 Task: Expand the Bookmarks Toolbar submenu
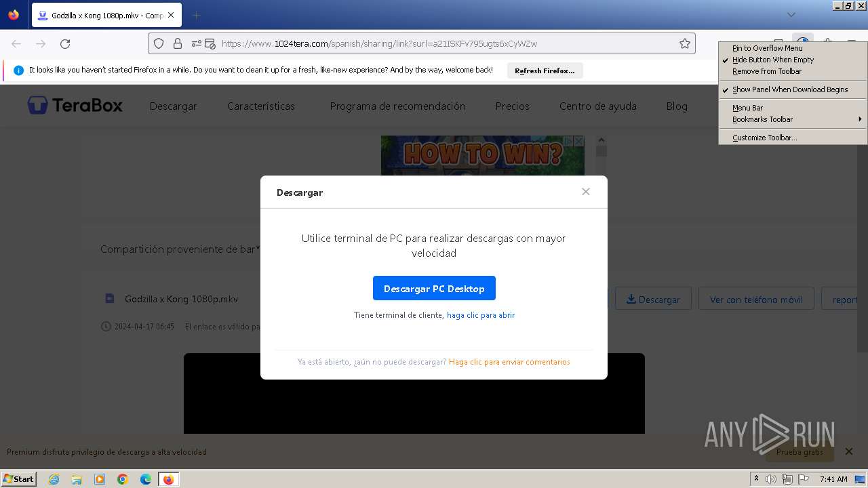coord(793,119)
